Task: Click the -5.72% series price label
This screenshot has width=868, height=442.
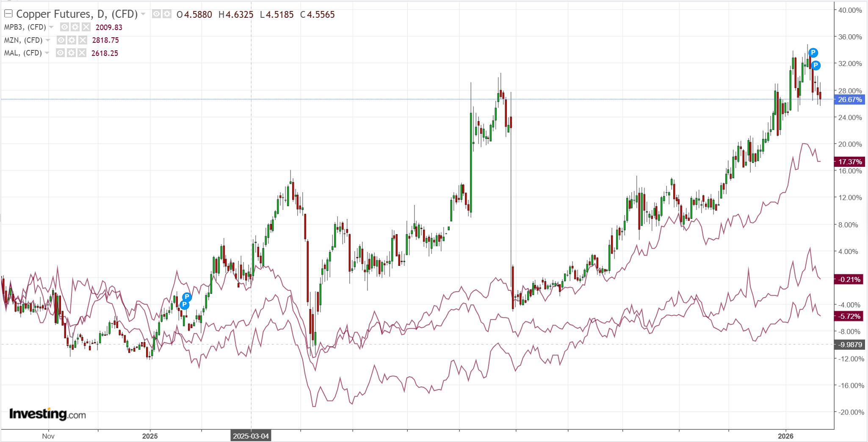Action: tap(849, 316)
